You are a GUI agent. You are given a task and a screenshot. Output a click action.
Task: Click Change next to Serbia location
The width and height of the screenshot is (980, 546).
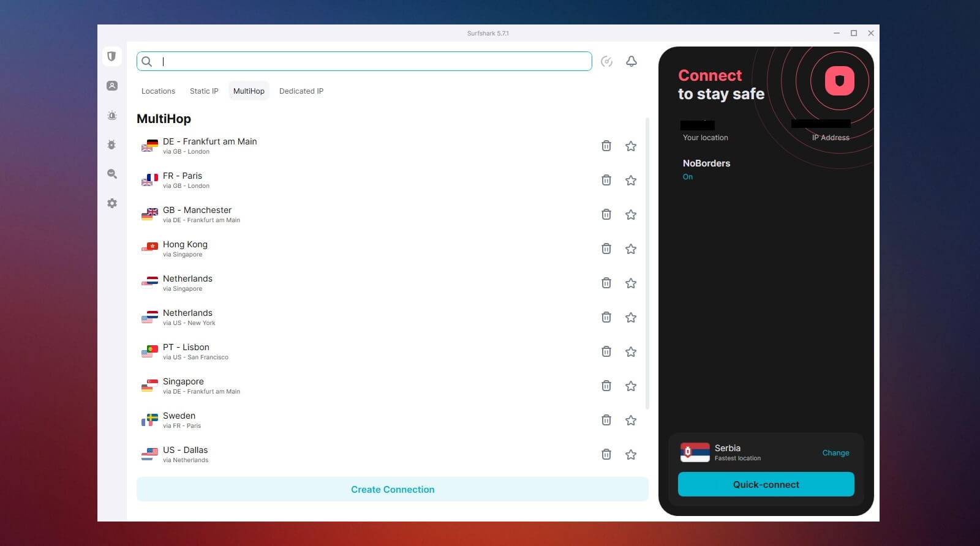click(x=835, y=453)
